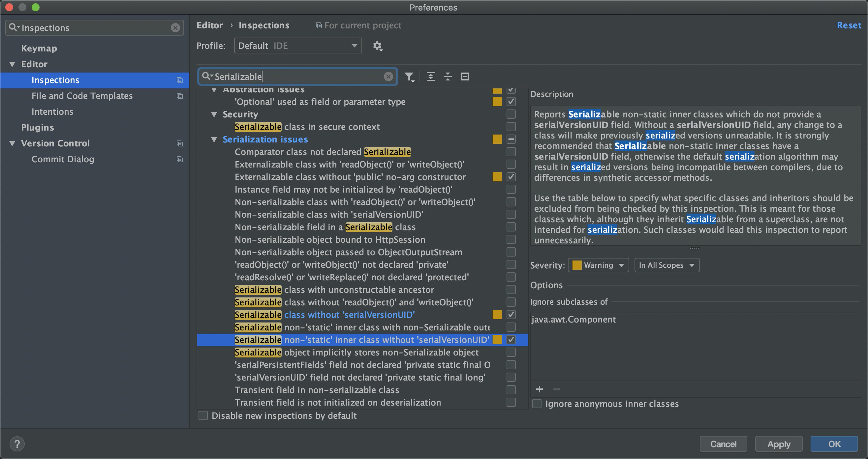Viewport: 868px width, 459px height.
Task: Expand all inspection tree nodes
Action: point(430,76)
